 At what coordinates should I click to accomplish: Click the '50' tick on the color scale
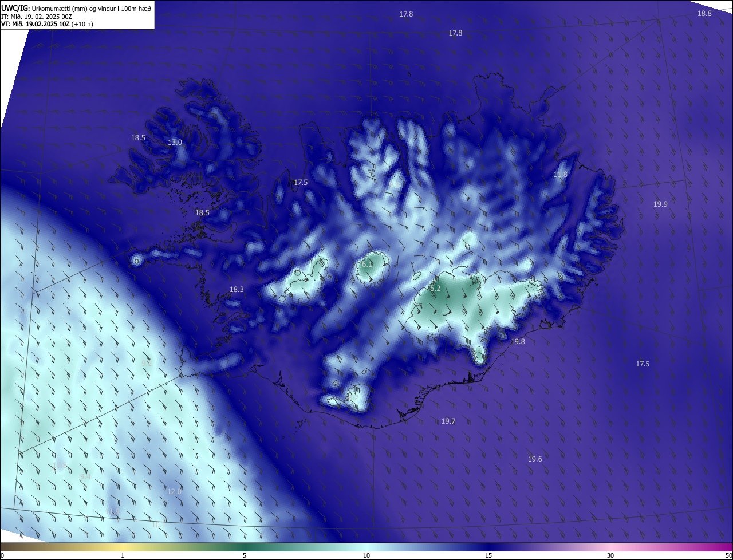[728, 555]
